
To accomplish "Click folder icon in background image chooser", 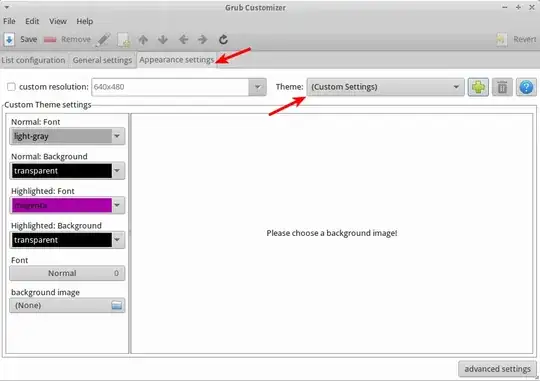I will 116,306.
